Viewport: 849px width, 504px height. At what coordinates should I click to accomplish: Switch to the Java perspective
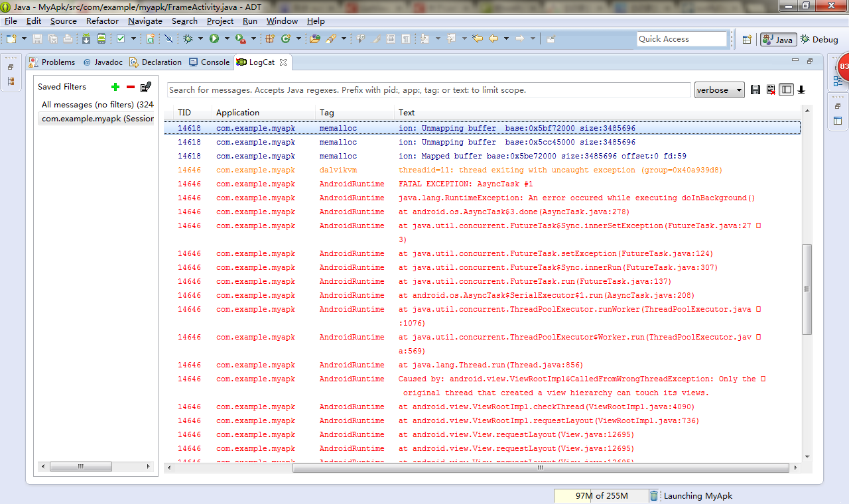pyautogui.click(x=778, y=40)
